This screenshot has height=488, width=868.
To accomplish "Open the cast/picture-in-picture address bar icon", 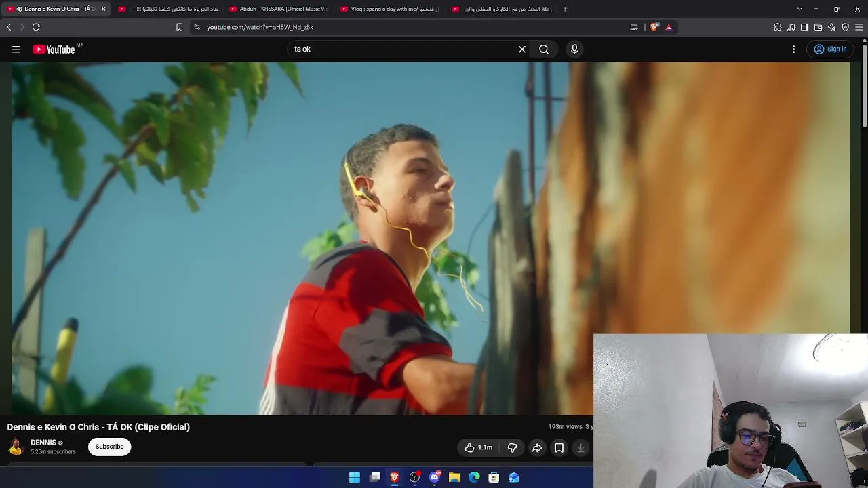I will pos(634,27).
